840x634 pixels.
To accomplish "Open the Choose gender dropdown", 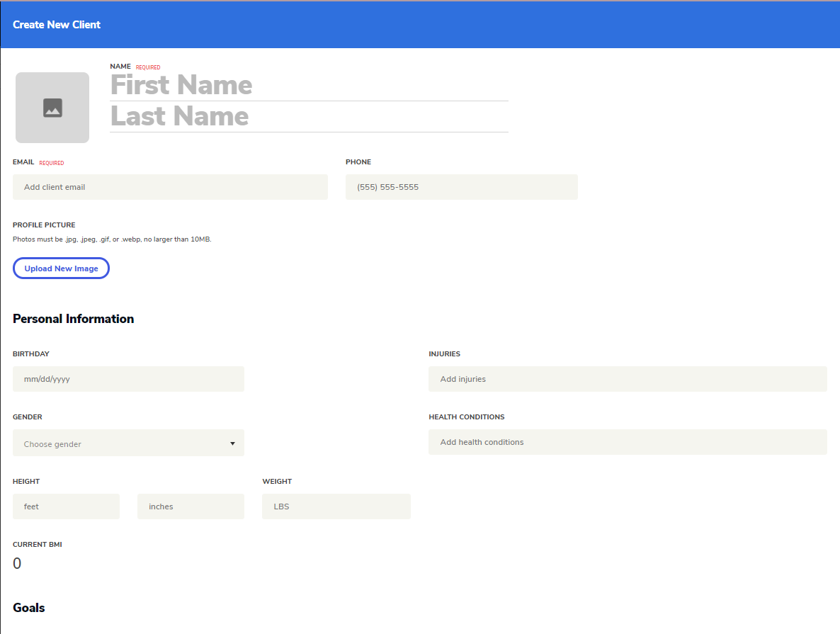I will point(128,443).
